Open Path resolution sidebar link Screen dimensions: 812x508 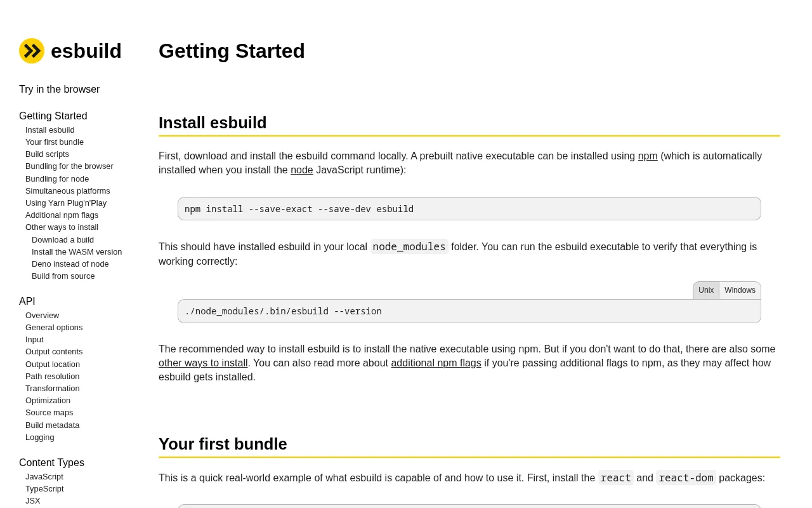coord(52,377)
